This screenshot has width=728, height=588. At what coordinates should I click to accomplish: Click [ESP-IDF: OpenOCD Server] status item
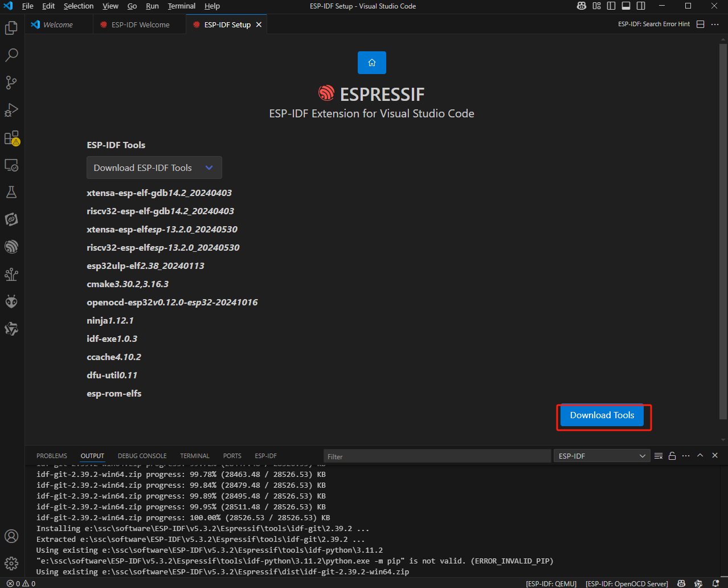point(627,583)
